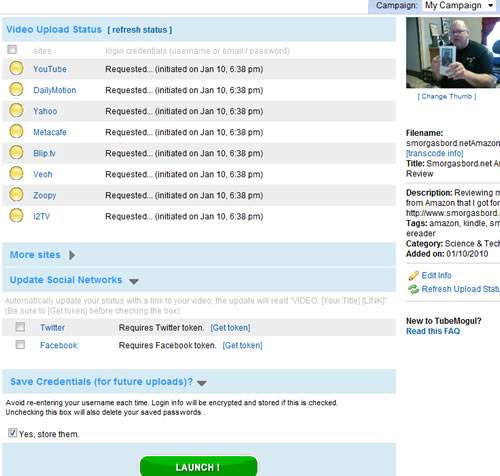Collapse the Save Credentials section arrow
The width and height of the screenshot is (500, 476).
pos(202,383)
